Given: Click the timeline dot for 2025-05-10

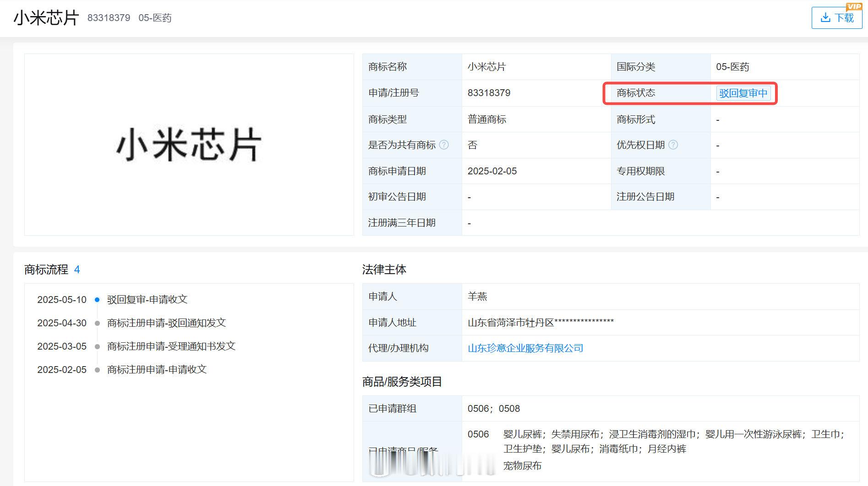Looking at the screenshot, I should (x=97, y=300).
